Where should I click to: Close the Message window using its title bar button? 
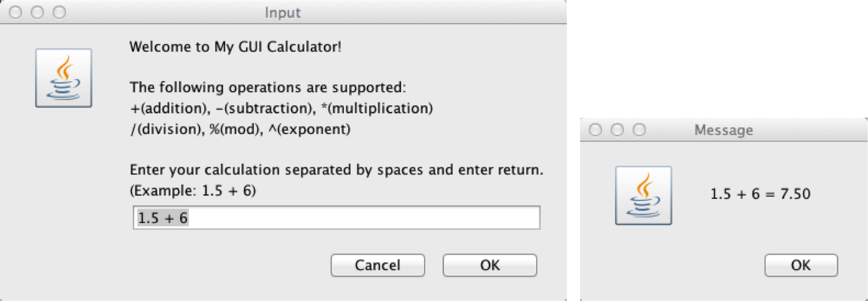tap(595, 130)
